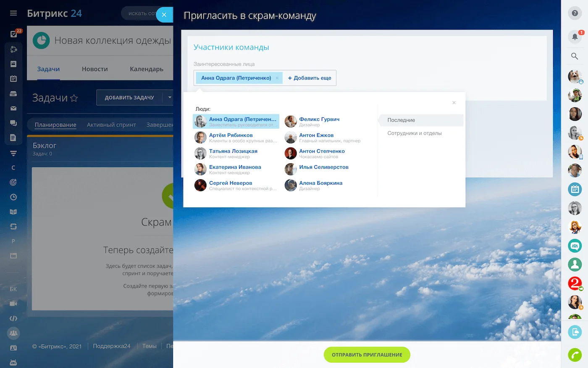588x368 pixels.
Task: Open the calendar icon in left sidebar
Action: coord(13,79)
